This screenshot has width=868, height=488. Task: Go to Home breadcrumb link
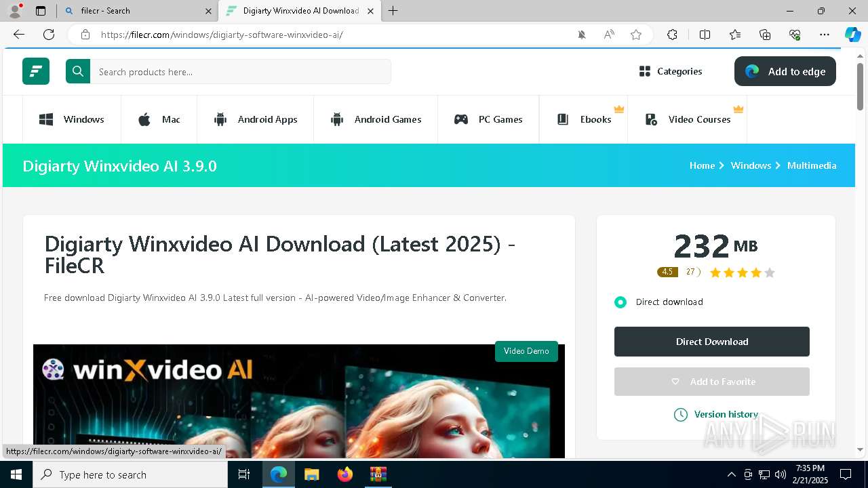pos(702,165)
